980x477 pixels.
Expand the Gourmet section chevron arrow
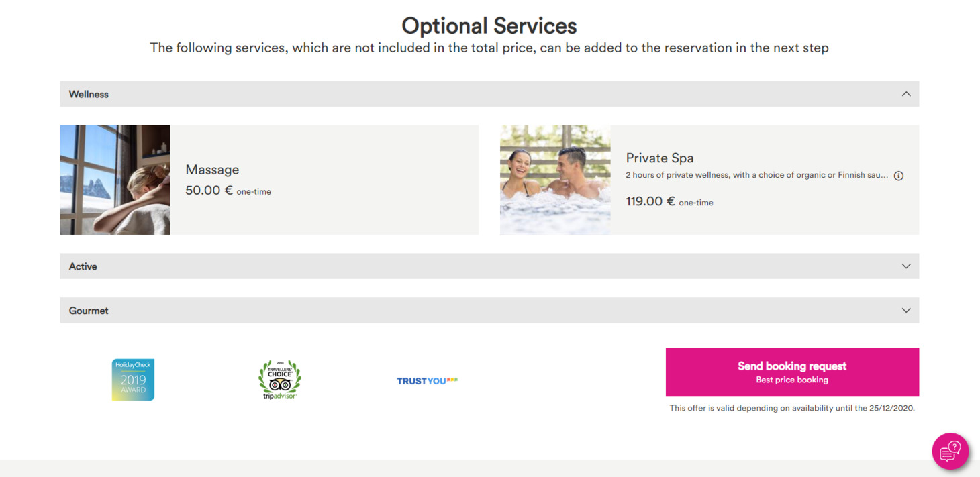pyautogui.click(x=905, y=311)
